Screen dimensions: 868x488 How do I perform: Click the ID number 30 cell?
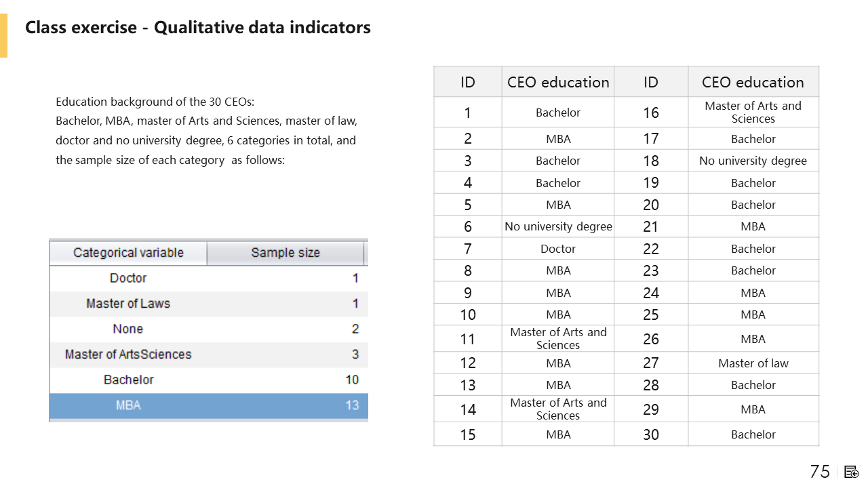tap(651, 434)
